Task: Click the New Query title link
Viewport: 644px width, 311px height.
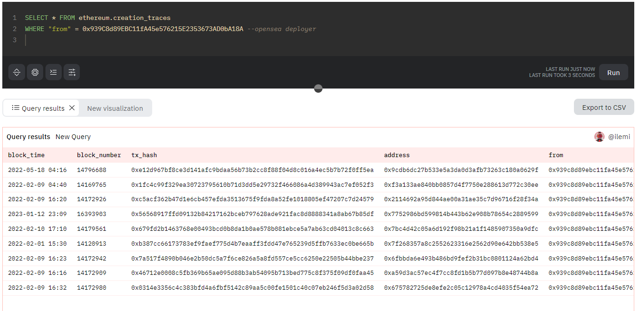Action: (73, 137)
